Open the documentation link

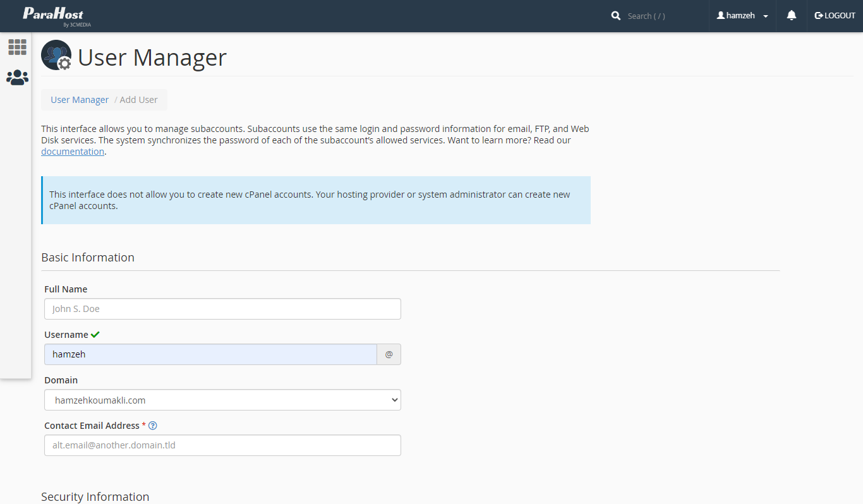point(73,152)
